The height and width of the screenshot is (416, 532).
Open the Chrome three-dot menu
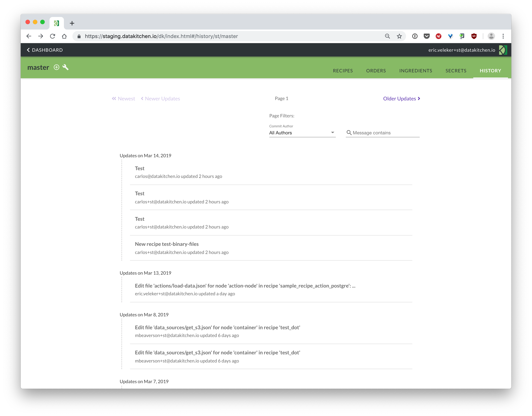coord(503,36)
